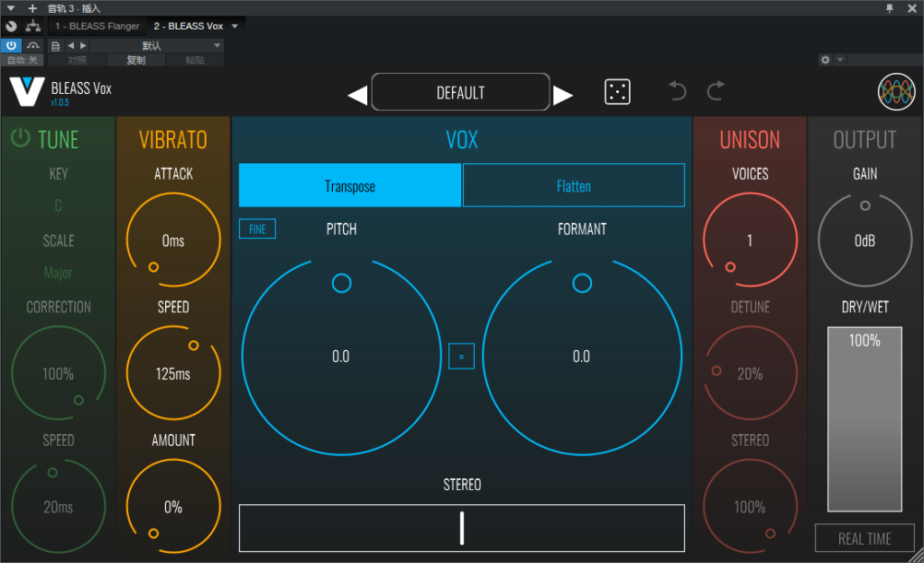Toggle the blue plugin power/bypass button
Screen dimensions: 924x563
[x=11, y=45]
